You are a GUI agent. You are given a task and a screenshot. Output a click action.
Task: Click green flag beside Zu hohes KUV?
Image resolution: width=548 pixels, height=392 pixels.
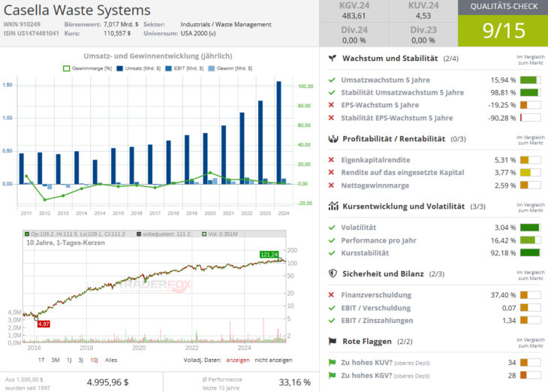click(x=332, y=363)
